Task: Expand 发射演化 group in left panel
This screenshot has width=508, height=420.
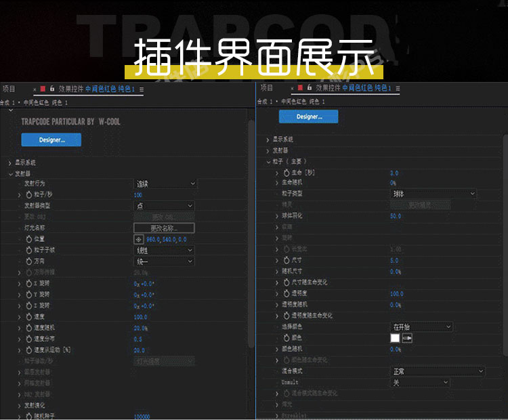Action: pos(20,405)
